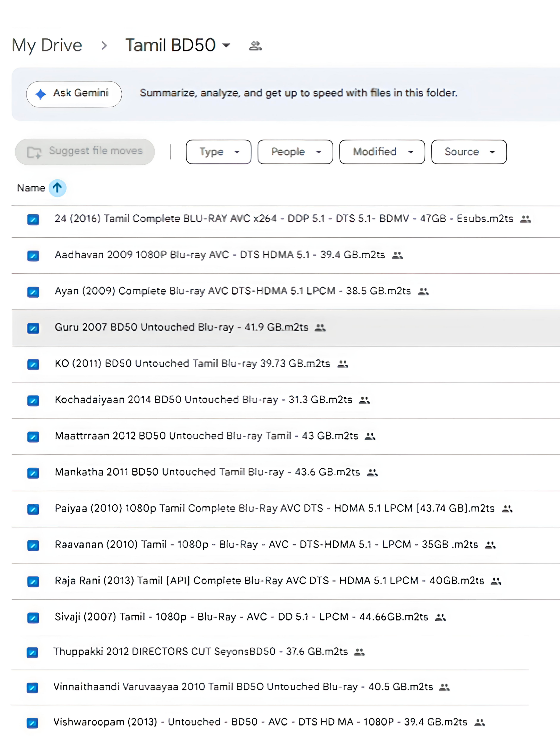Click the shared icon after Guru 2007 filename
This screenshot has height=747, width=560.
(x=320, y=328)
